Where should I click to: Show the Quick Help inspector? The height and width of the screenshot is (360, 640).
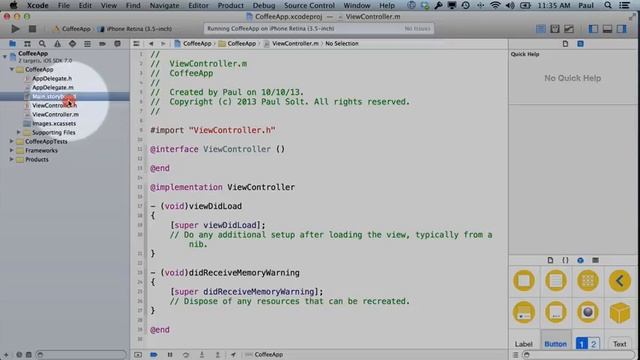[x=580, y=44]
